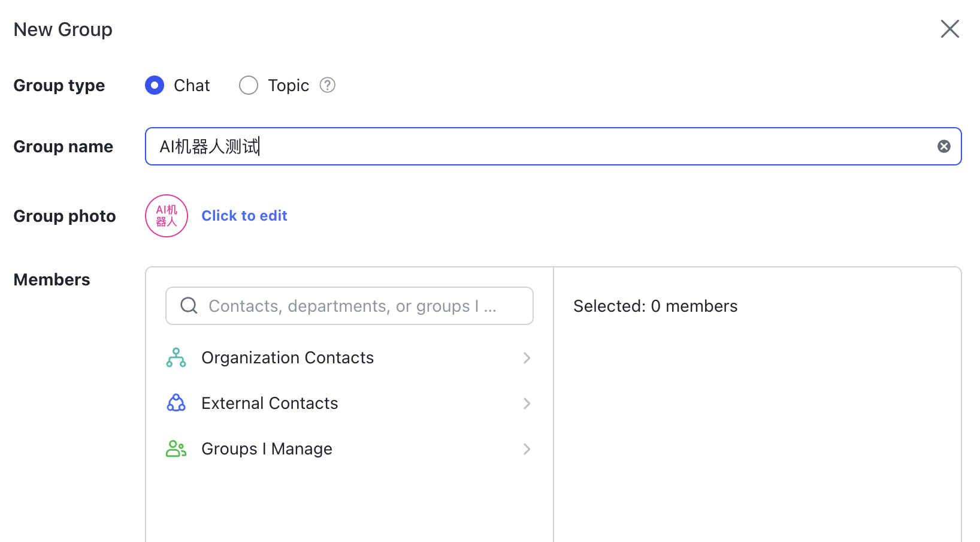Open Organization Contacts list entry

point(349,358)
